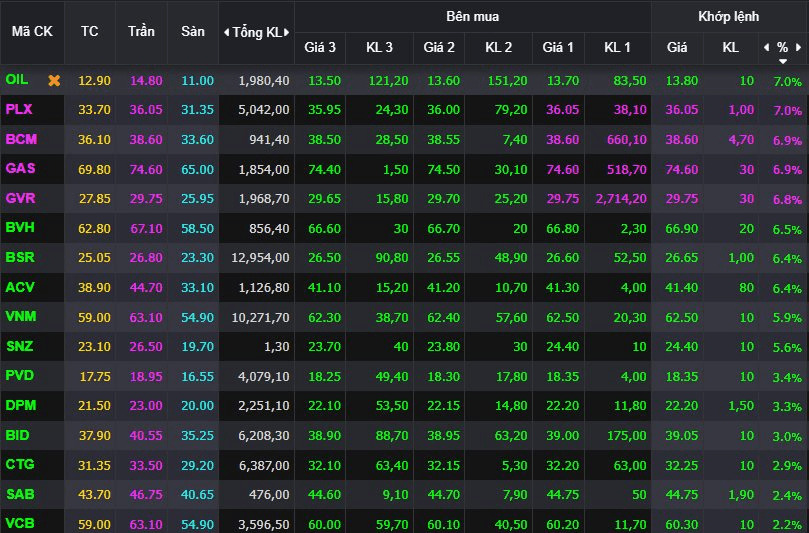Viewport: 809px width, 533px height.
Task: Select the BCM stock symbol
Action: point(21,139)
